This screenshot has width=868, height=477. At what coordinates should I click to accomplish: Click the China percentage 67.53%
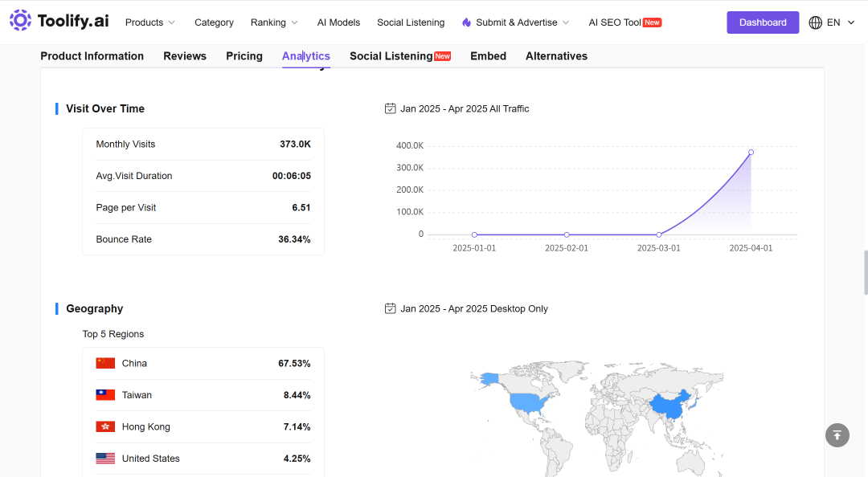[x=294, y=363]
